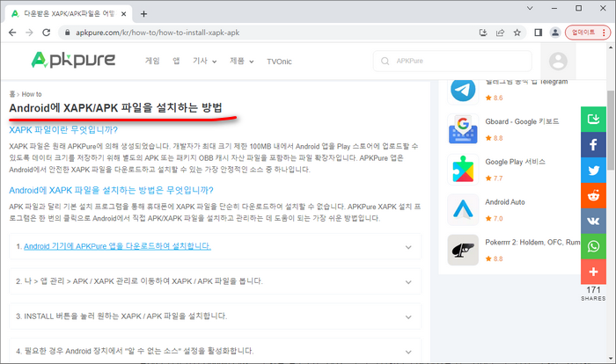Expand step 4 알 수 없는 소스 chevron
This screenshot has height=364, width=616.
pos(408,352)
